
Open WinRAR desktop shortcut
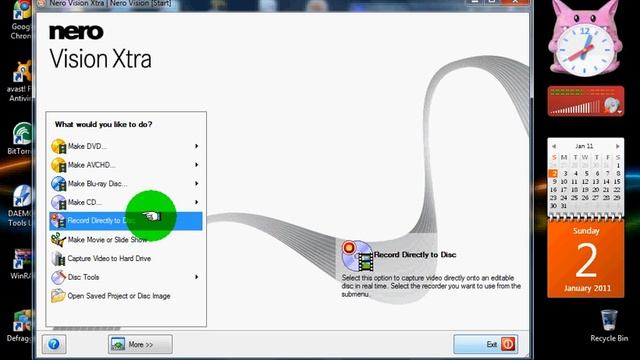click(x=21, y=264)
